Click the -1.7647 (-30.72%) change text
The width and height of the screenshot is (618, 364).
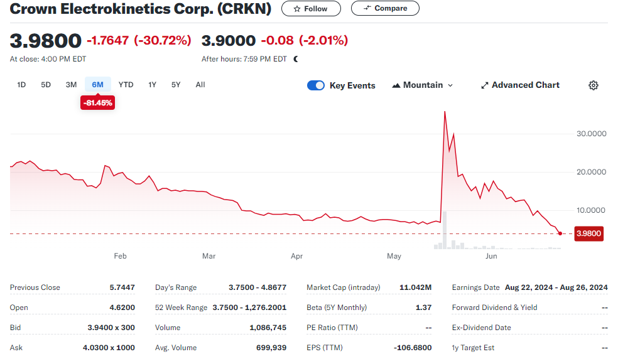click(139, 40)
